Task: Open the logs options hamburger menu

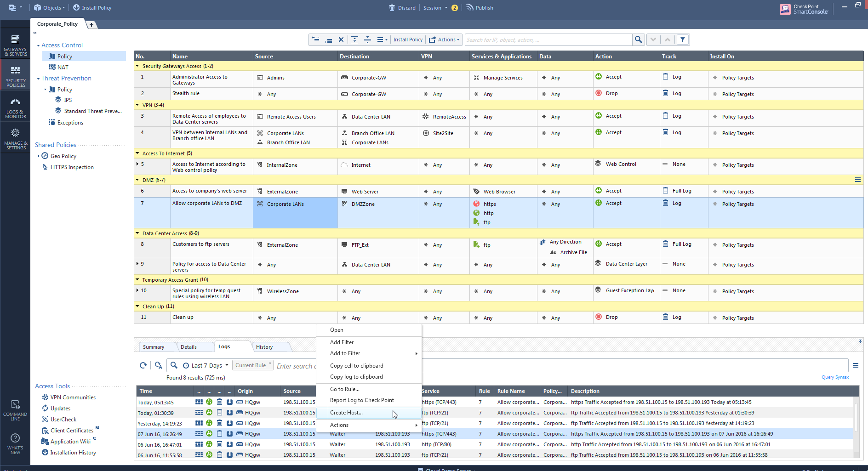Action: click(856, 365)
